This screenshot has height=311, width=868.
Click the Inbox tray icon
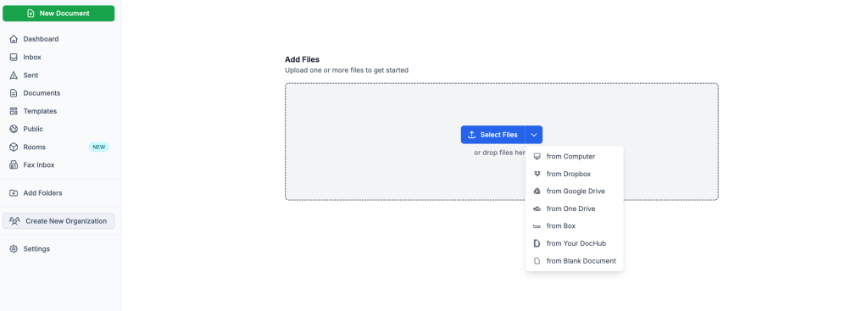click(x=14, y=57)
